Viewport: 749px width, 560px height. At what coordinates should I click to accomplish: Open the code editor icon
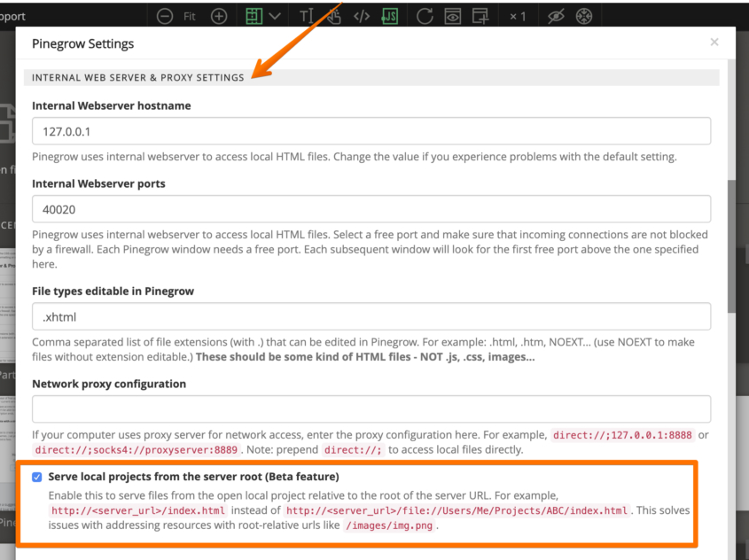click(x=362, y=17)
